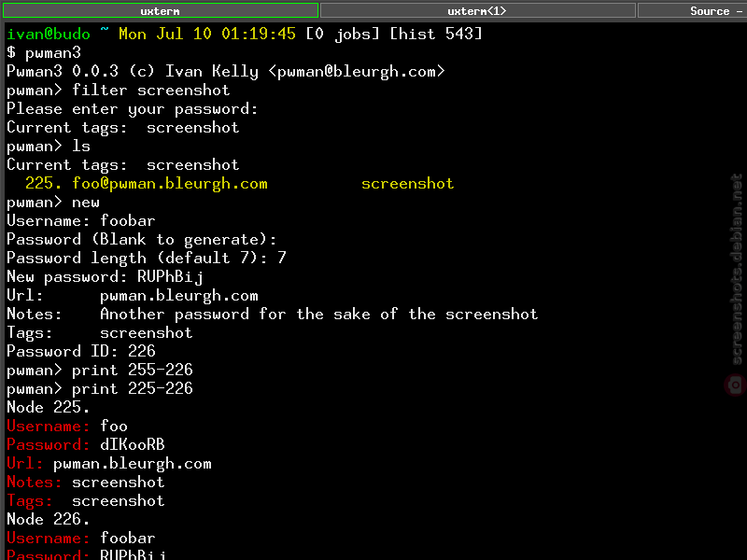Image resolution: width=747 pixels, height=560 pixels.
Task: Click the 'print 255-226' command
Action: 133,370
